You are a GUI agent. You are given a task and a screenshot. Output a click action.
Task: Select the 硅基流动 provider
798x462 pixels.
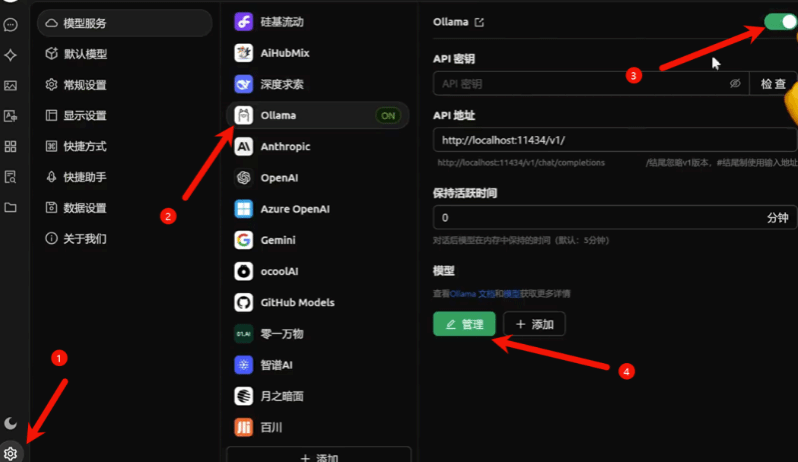(318, 22)
